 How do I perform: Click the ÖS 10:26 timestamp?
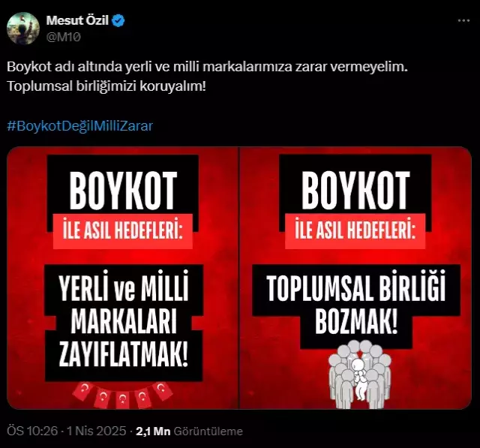point(32,431)
